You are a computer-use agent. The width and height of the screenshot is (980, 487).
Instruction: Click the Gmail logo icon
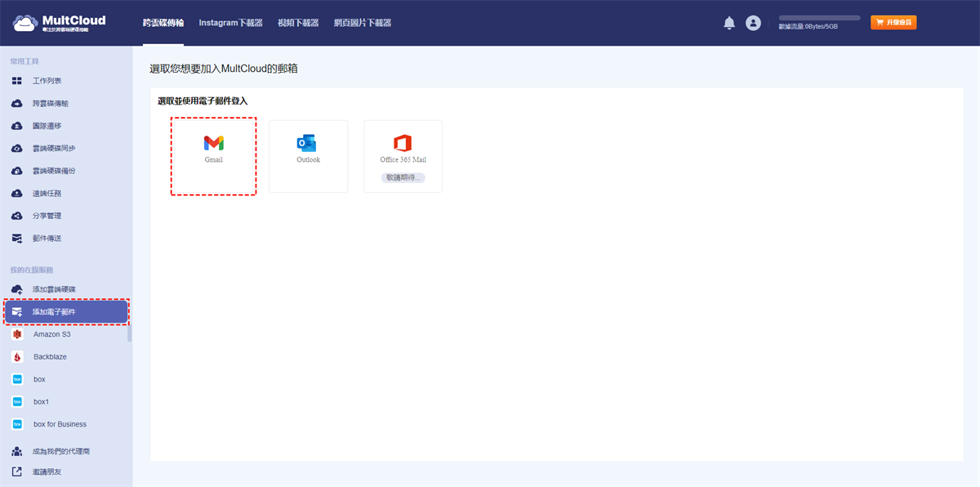214,143
